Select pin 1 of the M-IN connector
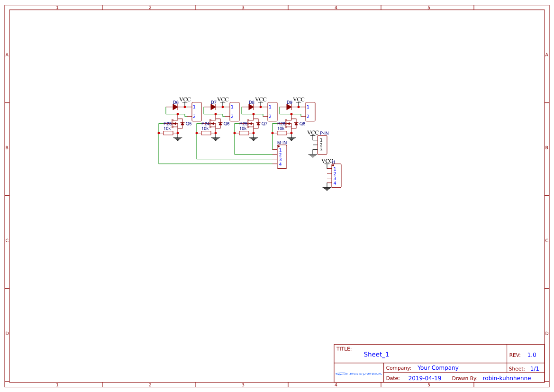The height and width of the screenshot is (392, 554). click(x=280, y=150)
